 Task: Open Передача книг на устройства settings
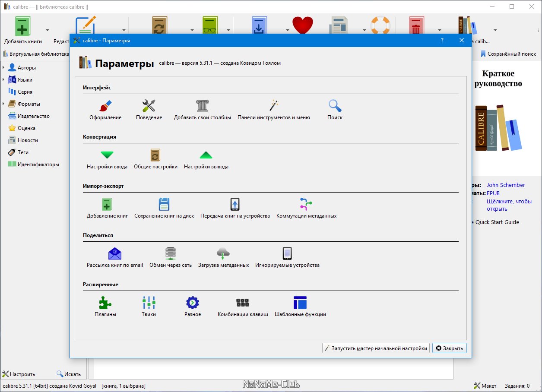click(235, 208)
